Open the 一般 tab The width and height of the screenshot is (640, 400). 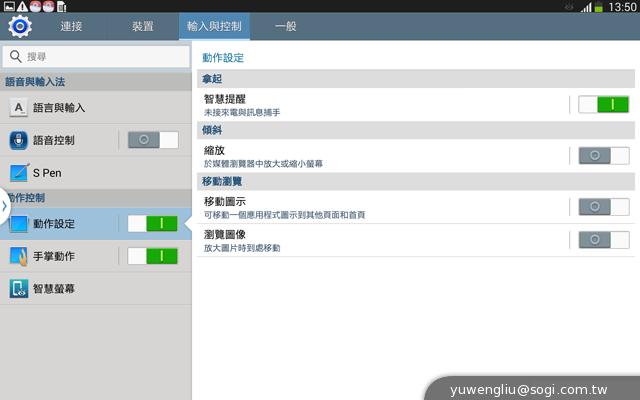(286, 26)
